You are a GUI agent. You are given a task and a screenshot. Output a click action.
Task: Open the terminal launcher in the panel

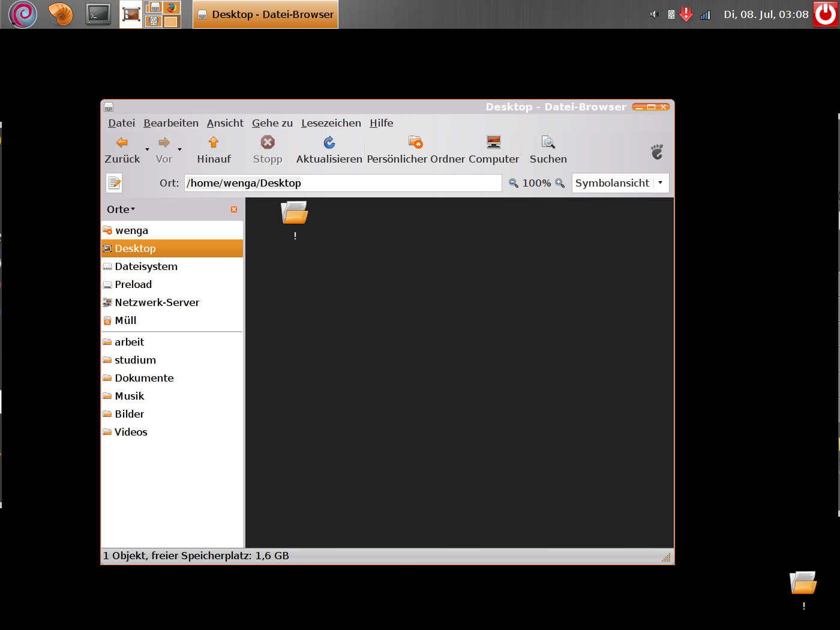pyautogui.click(x=98, y=14)
